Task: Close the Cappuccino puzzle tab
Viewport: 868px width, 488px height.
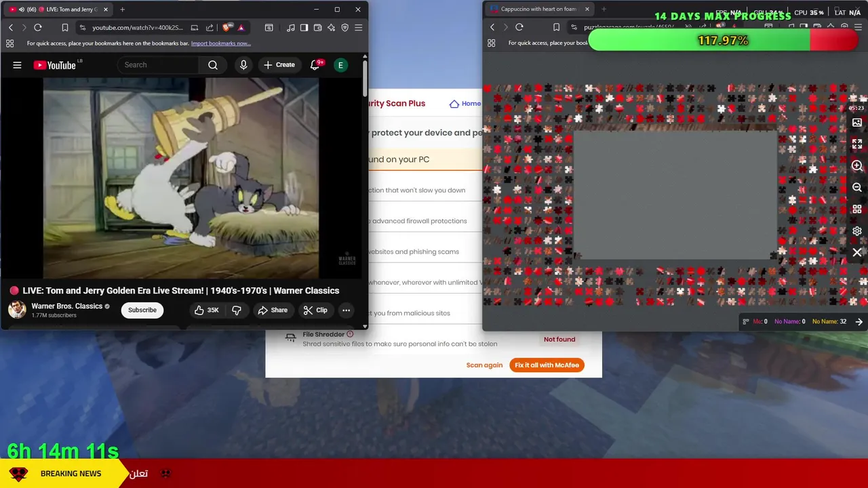Action: coord(587,9)
